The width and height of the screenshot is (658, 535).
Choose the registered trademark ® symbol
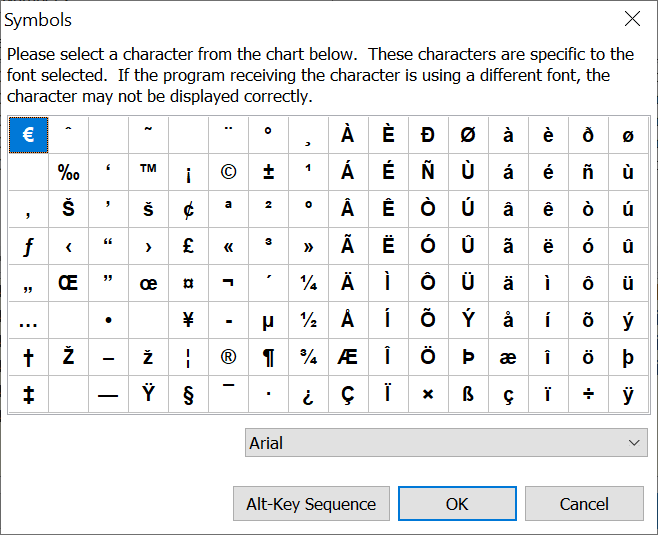pyautogui.click(x=228, y=357)
